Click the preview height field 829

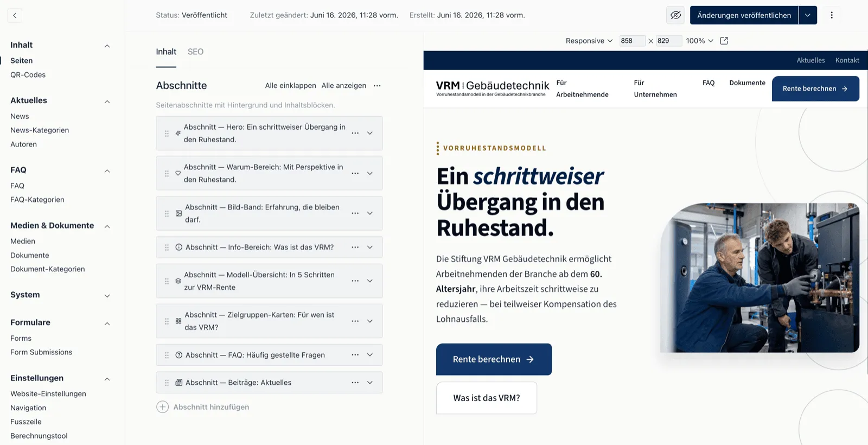(x=668, y=41)
